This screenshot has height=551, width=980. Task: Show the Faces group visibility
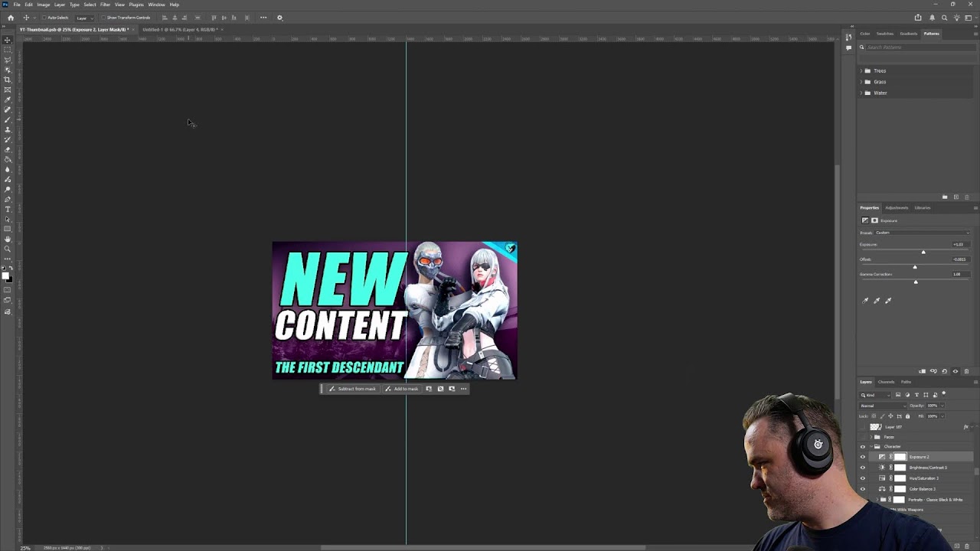pos(863,437)
